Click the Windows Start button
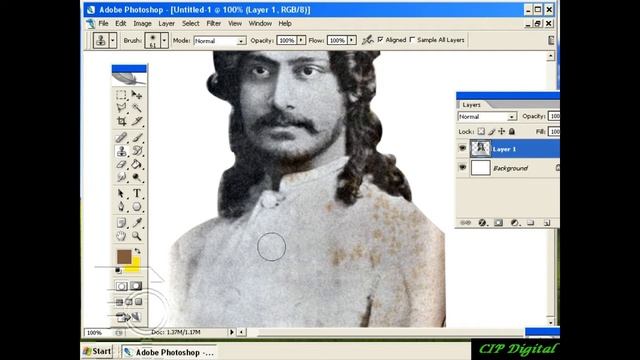Image resolution: width=640 pixels, height=360 pixels. [x=97, y=351]
